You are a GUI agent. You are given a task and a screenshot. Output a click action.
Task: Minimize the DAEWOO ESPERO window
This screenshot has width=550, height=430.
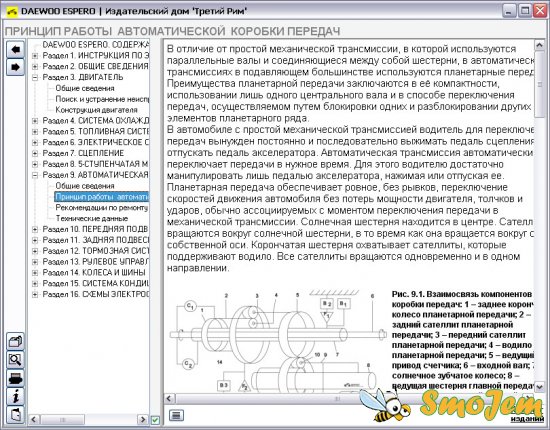509,11
